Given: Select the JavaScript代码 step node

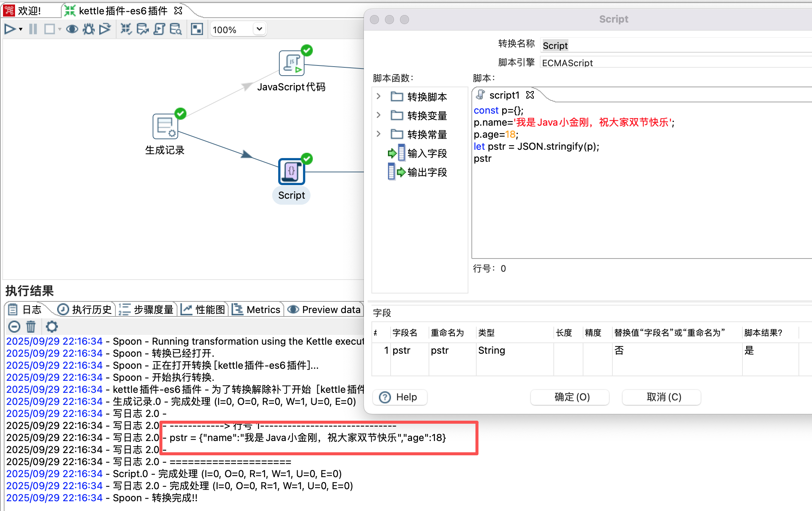Looking at the screenshot, I should 291,63.
